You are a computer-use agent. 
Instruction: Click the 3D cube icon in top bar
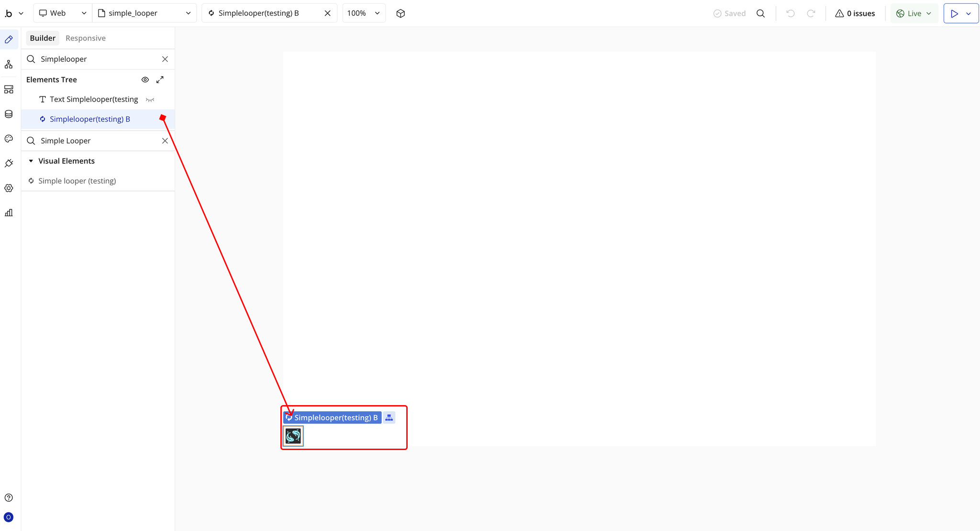401,13
